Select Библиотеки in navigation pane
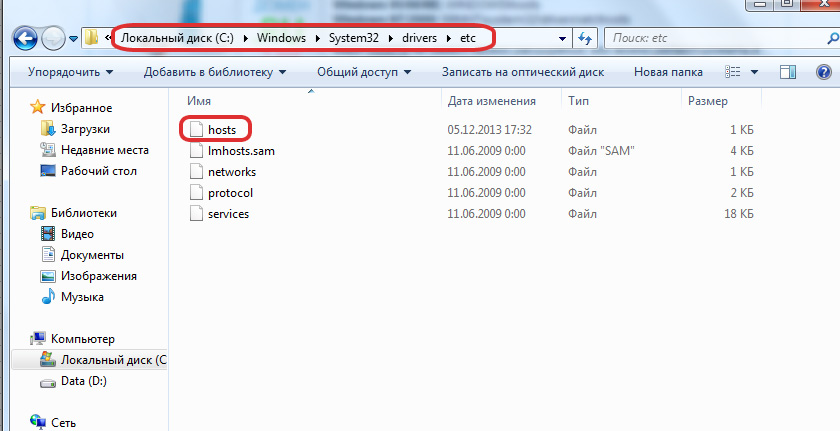The width and height of the screenshot is (840, 431). tap(84, 213)
